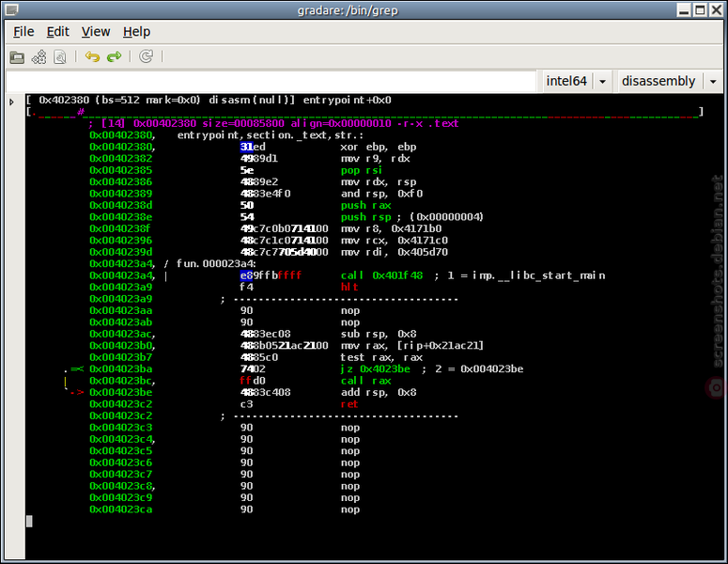Minimize the gradare window
This screenshot has height=564, width=728.
click(684, 9)
